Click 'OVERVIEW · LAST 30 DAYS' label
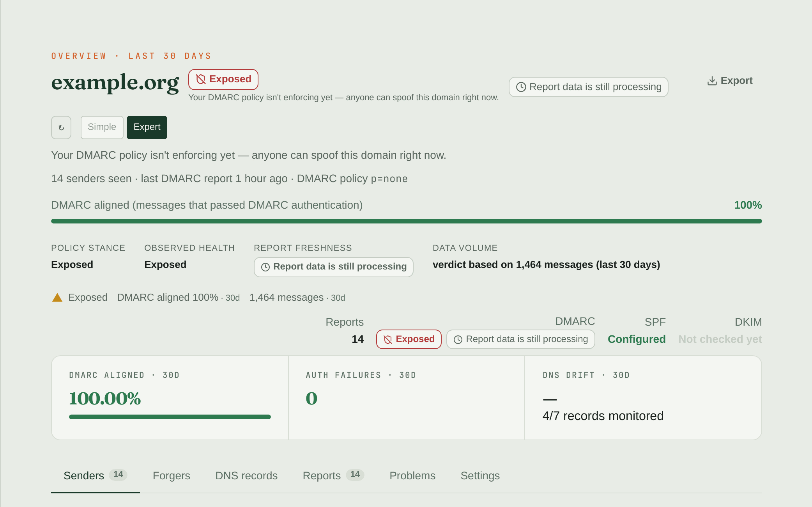This screenshot has height=507, width=812. (131, 56)
